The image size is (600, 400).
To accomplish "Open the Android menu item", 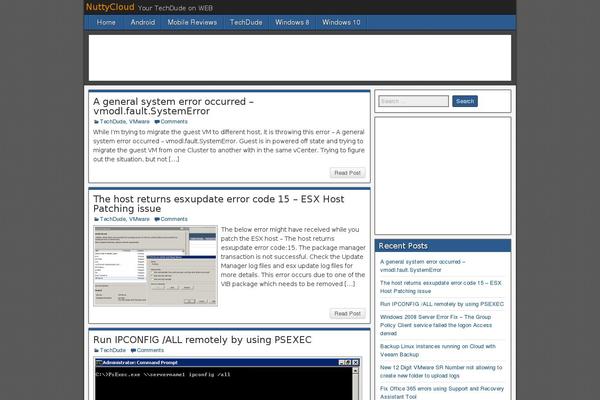I will [143, 22].
